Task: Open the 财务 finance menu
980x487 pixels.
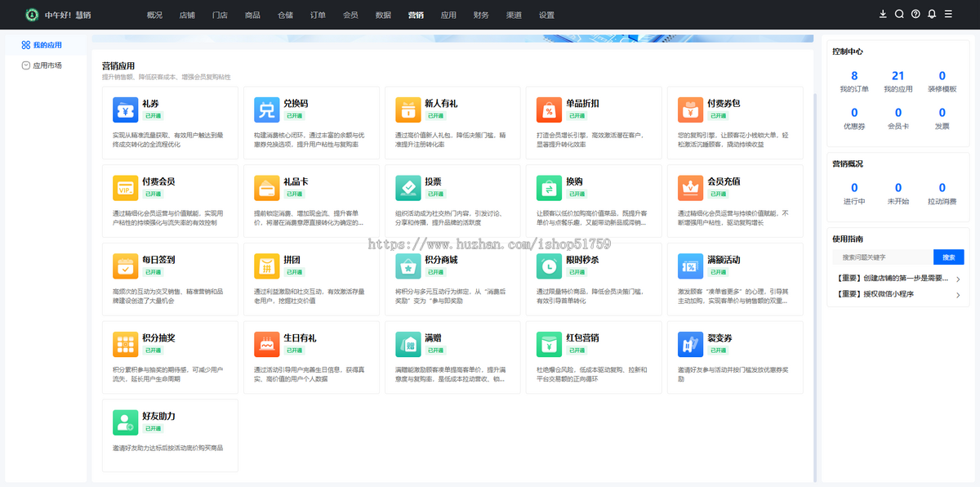Action: tap(481, 15)
